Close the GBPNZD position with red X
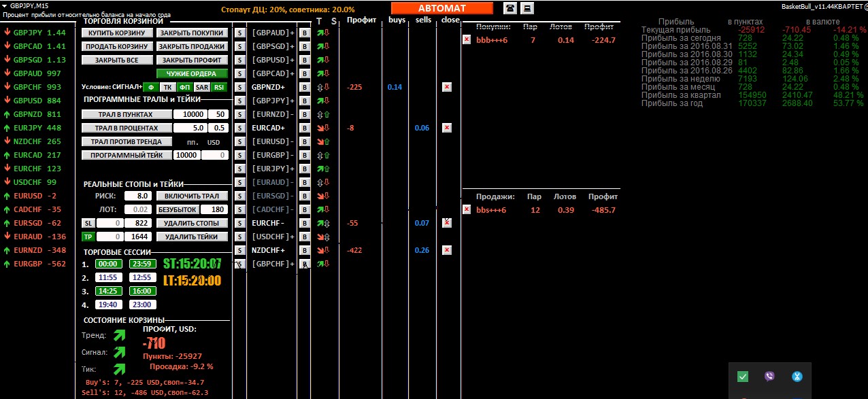 (447, 87)
